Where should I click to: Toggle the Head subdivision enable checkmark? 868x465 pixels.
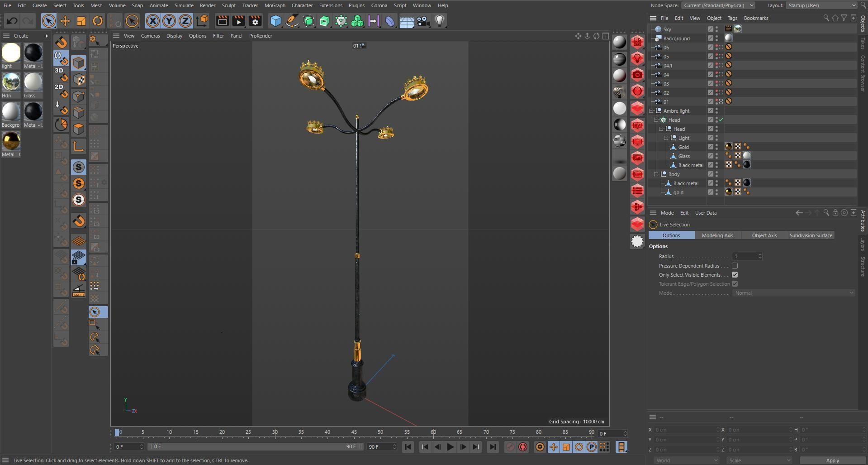(721, 120)
